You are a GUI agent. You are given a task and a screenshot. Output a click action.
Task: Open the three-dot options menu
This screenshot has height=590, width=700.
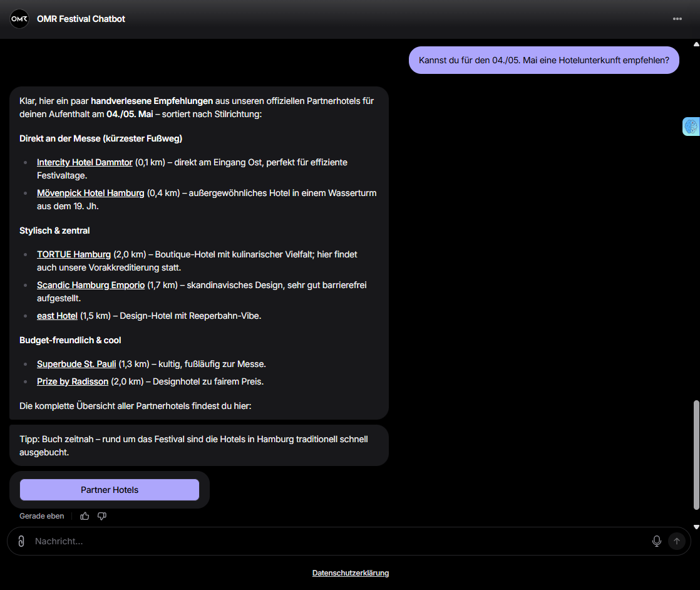tap(677, 19)
